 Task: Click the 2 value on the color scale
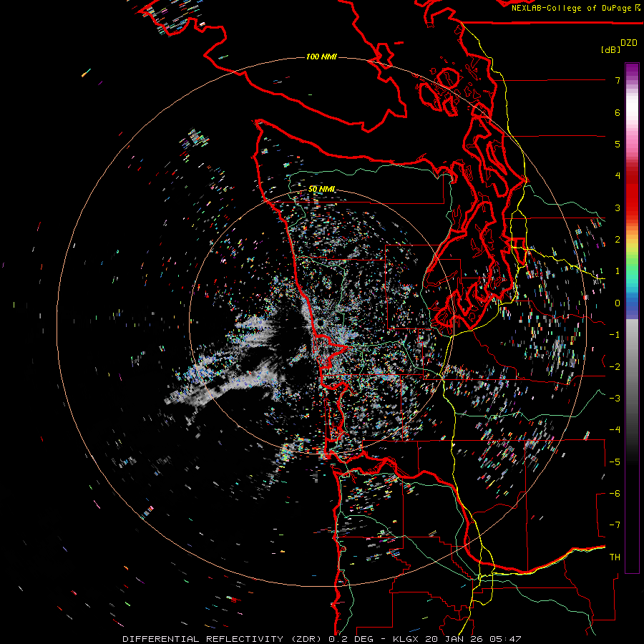point(618,240)
